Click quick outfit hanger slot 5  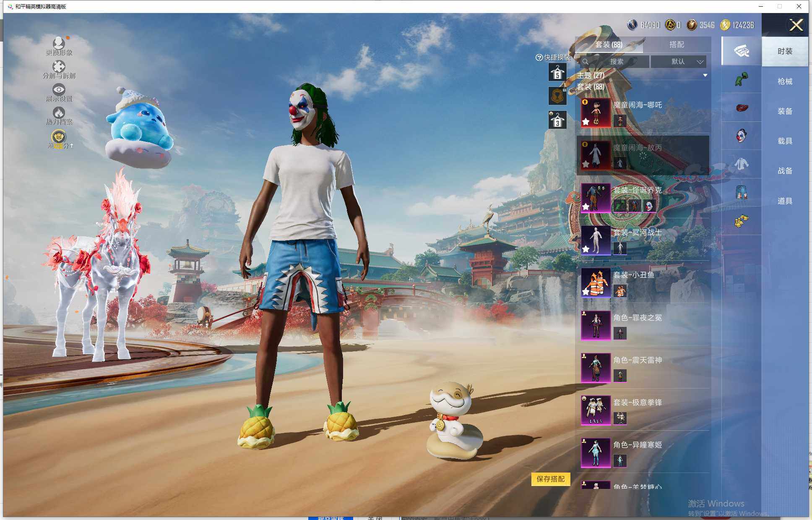pos(557,73)
